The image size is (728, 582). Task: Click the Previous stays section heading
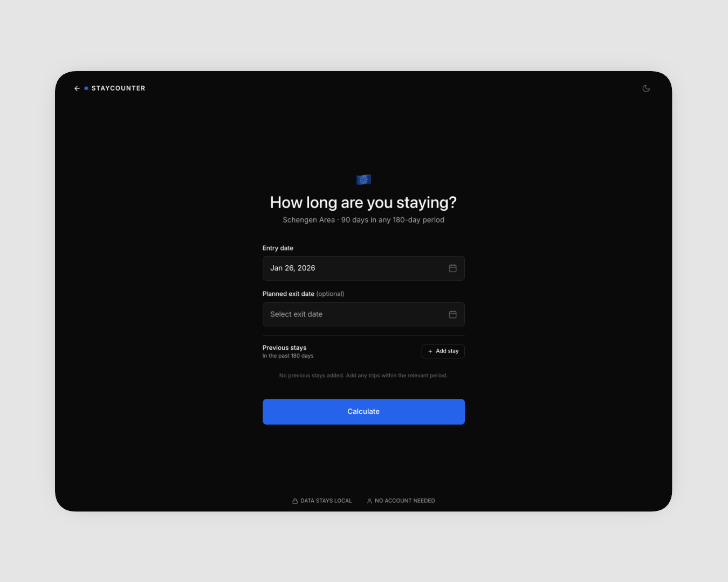click(284, 348)
